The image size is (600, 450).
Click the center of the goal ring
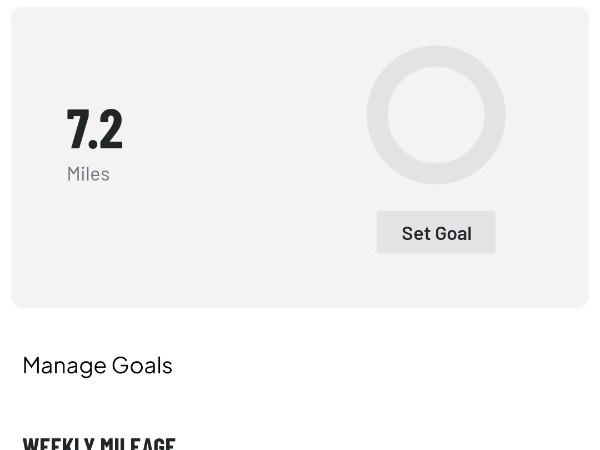[x=436, y=115]
